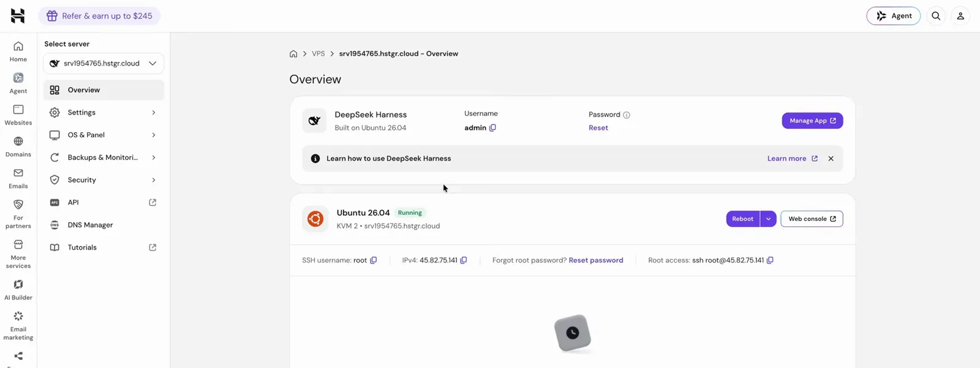Open Tutorials external link icon
980x368 pixels.
click(153, 247)
